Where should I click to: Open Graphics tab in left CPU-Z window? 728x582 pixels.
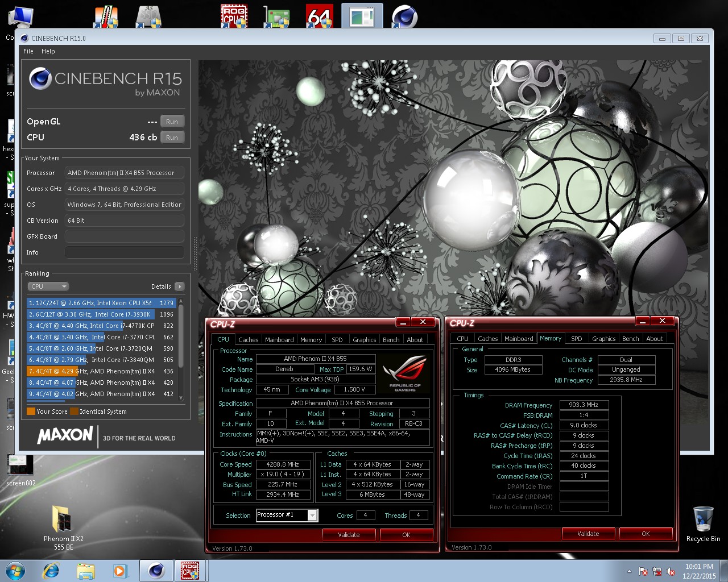364,340
